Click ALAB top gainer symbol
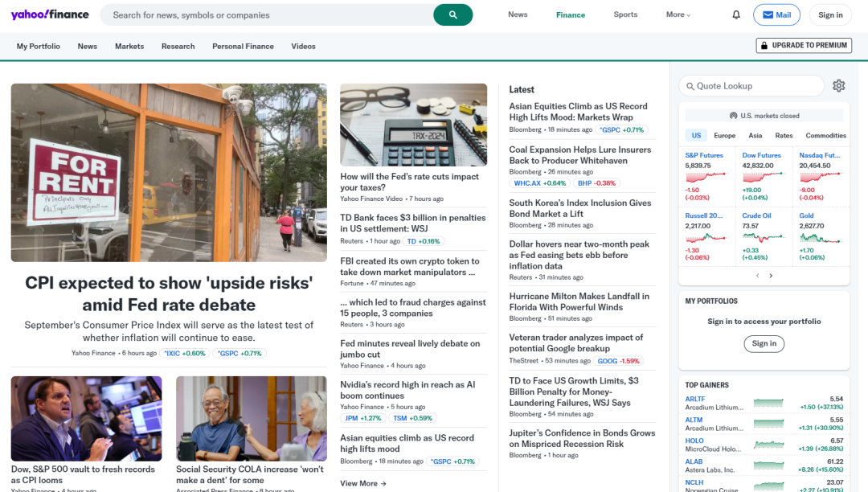Screen dimensions: 868x492 click(694, 461)
